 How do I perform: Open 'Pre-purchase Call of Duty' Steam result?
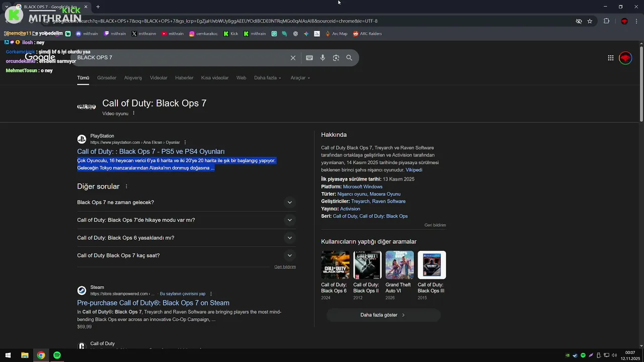point(153,303)
